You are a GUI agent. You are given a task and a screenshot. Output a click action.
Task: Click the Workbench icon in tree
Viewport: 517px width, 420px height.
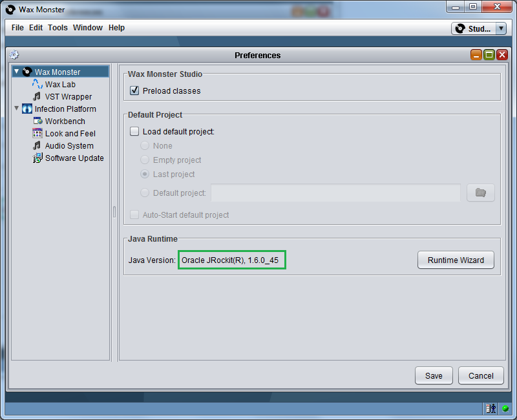(x=37, y=121)
